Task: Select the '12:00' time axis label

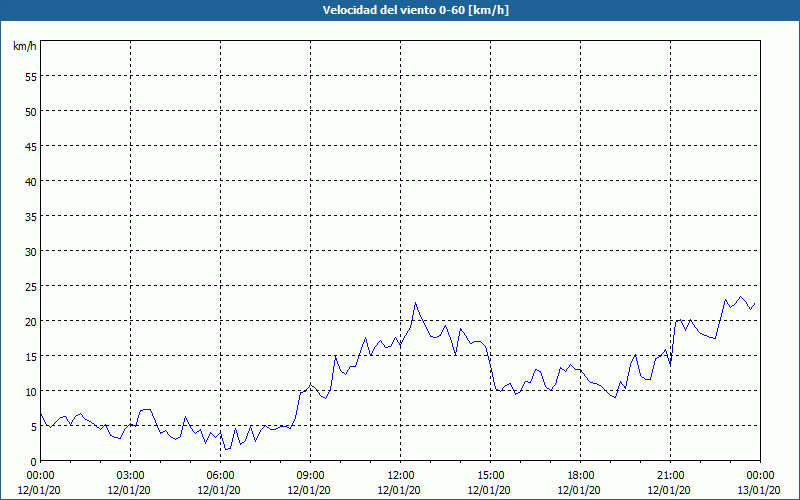Action: [x=401, y=476]
